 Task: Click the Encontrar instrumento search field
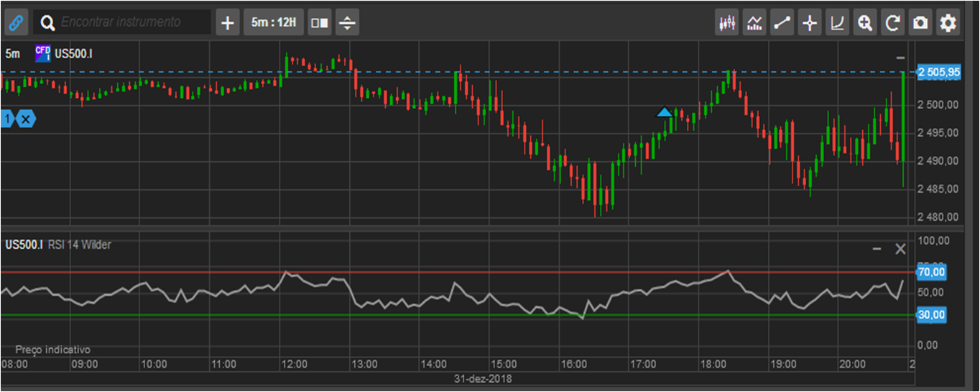click(x=129, y=23)
